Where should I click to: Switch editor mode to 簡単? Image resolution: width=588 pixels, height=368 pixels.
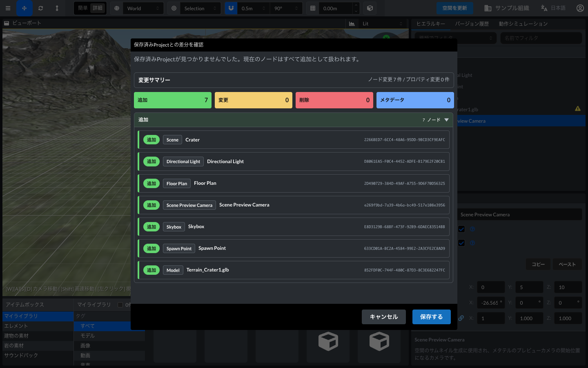[x=83, y=8]
